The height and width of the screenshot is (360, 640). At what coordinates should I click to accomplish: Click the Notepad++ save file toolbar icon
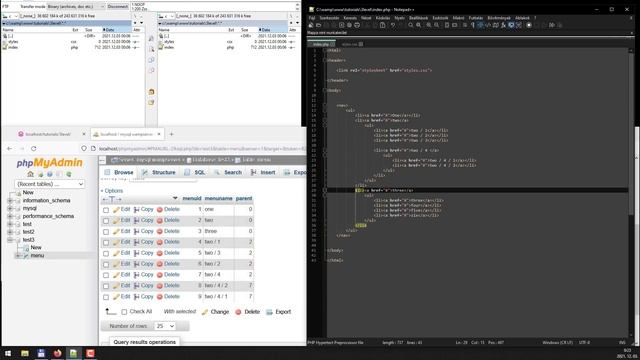326,25
